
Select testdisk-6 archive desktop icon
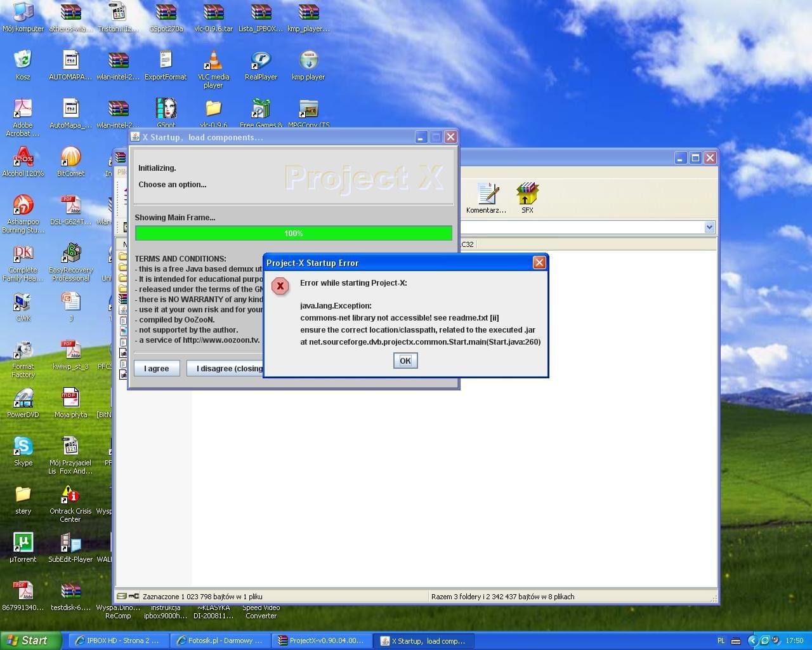pyautogui.click(x=70, y=596)
